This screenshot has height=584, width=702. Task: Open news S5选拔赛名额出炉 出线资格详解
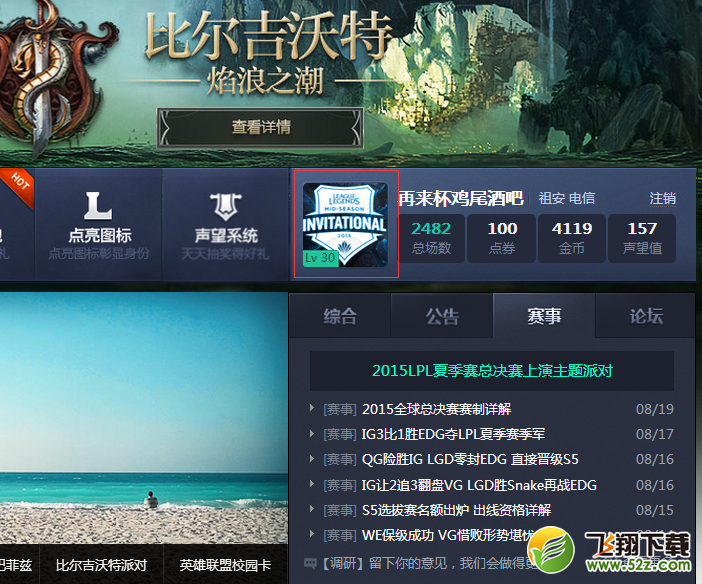click(456, 510)
